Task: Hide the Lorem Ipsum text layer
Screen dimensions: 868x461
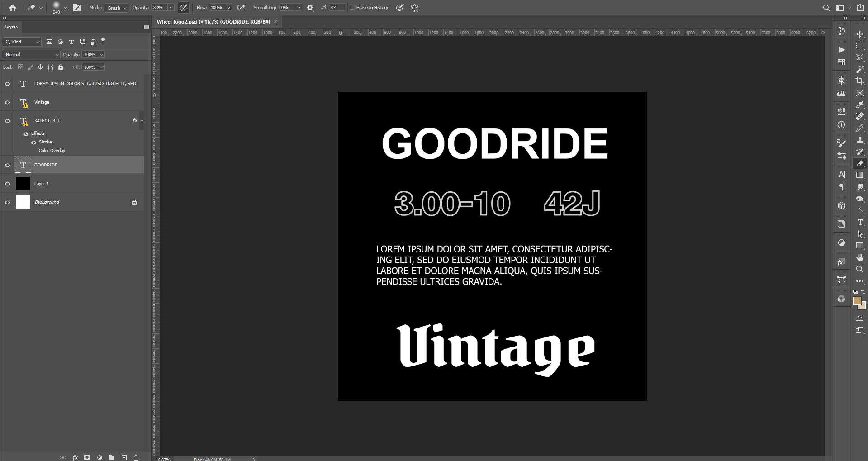Action: point(7,84)
